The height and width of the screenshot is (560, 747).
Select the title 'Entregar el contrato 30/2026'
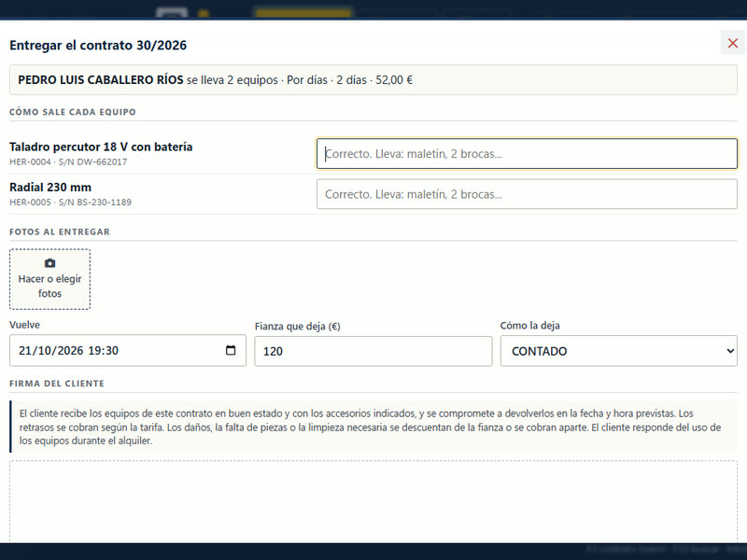98,45
